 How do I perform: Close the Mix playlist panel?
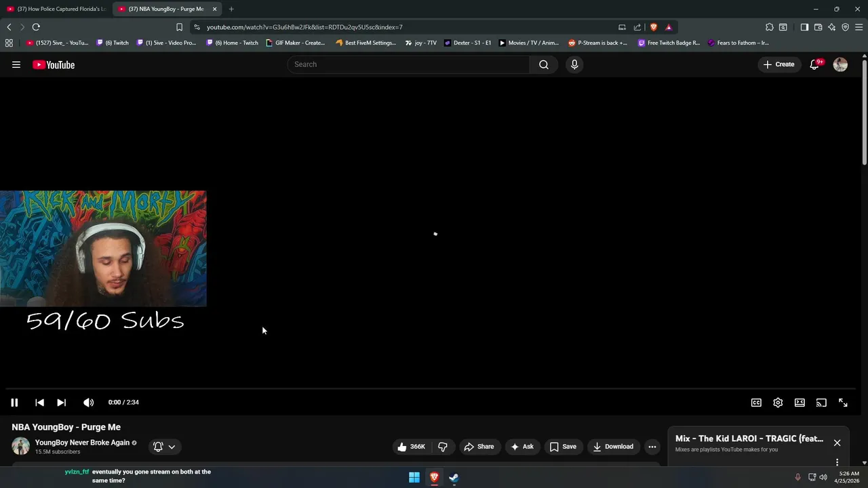(x=837, y=443)
